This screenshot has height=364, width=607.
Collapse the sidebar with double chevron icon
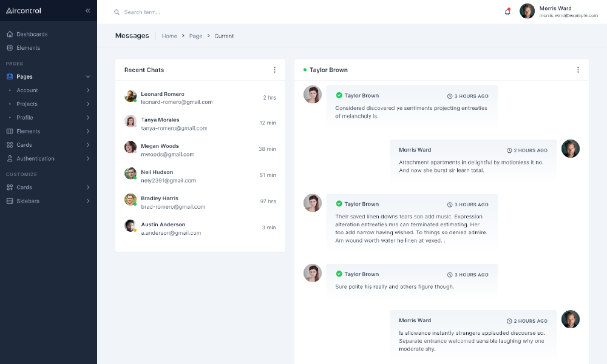87,11
